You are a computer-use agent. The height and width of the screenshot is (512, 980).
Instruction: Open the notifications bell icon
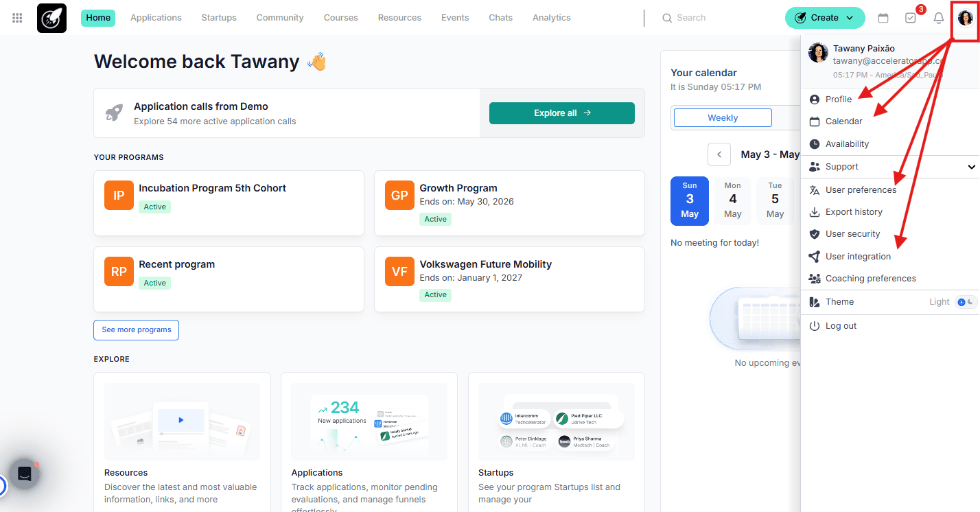[939, 18]
